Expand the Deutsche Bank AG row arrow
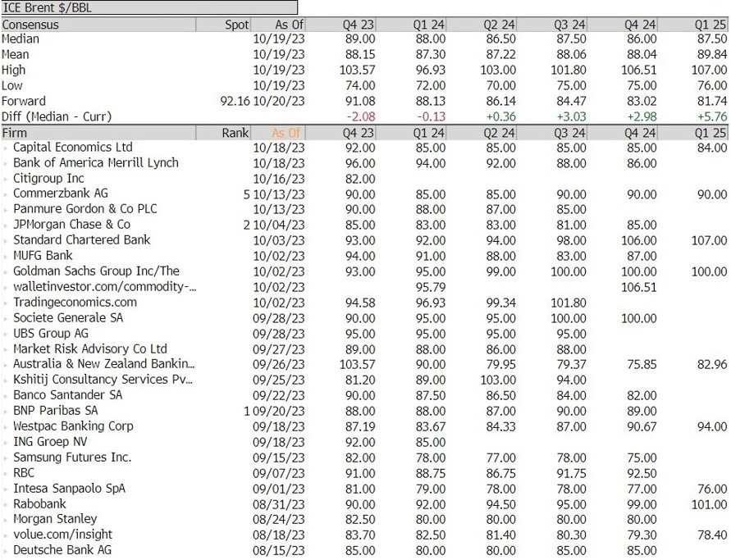The height and width of the screenshot is (560, 731). point(6,551)
